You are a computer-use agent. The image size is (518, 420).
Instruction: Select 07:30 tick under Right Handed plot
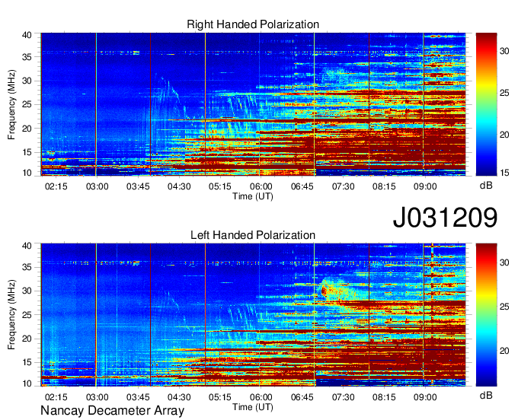tap(344, 186)
